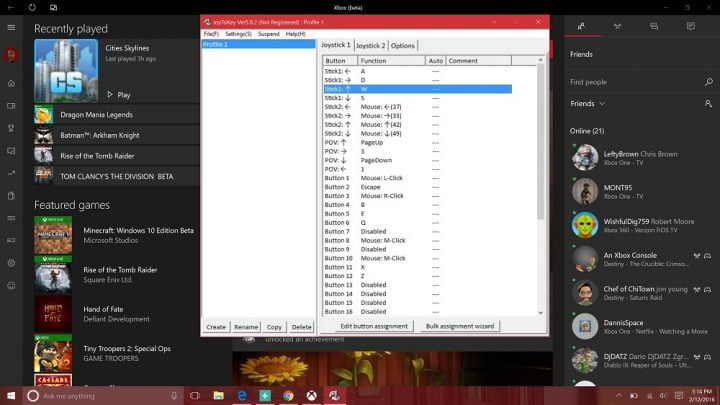Open Trending icon in Xbox sidebar

tap(11, 173)
